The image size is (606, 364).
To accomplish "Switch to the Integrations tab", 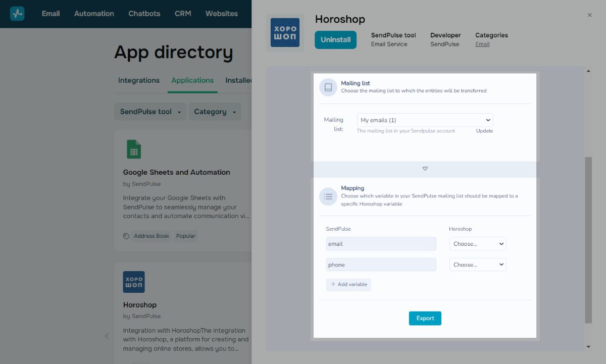I will 139,80.
